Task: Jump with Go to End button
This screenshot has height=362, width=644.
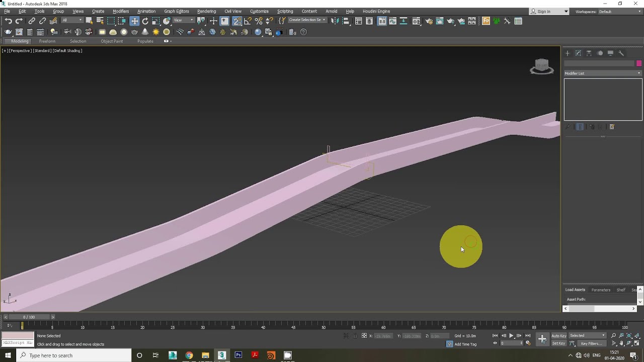Action: point(528,335)
